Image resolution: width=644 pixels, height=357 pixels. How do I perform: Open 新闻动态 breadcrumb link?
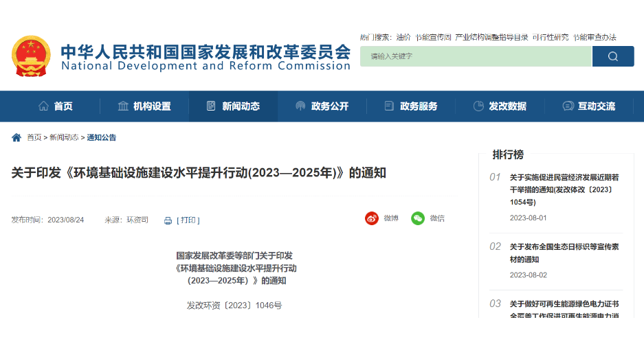(64, 137)
